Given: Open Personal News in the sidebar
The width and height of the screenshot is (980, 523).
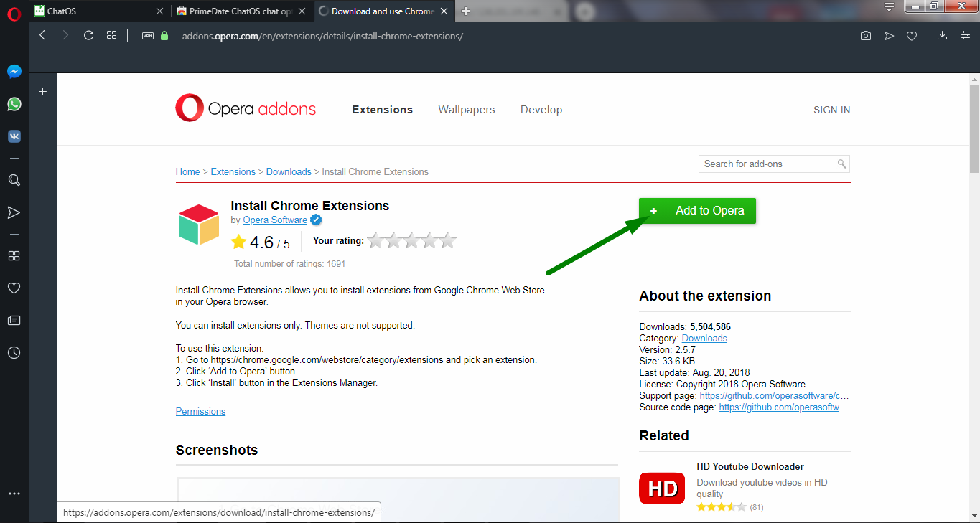Looking at the screenshot, I should tap(14, 321).
